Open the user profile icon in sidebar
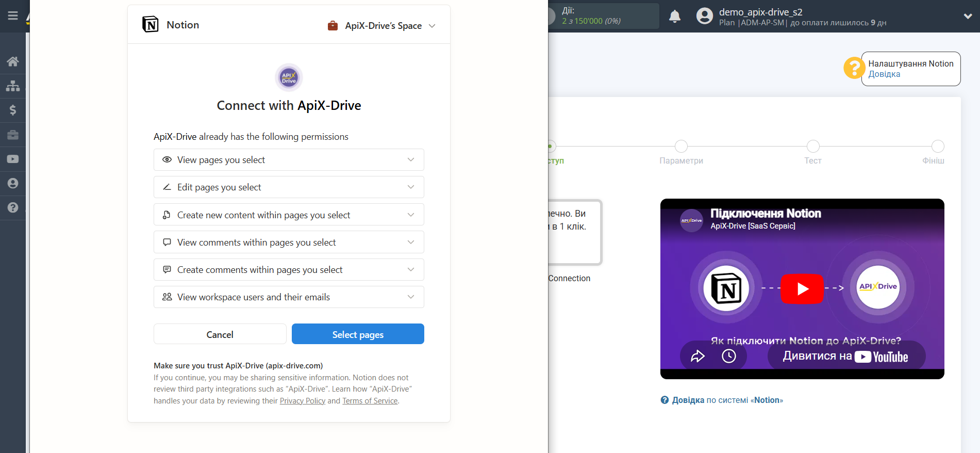 tap(13, 183)
